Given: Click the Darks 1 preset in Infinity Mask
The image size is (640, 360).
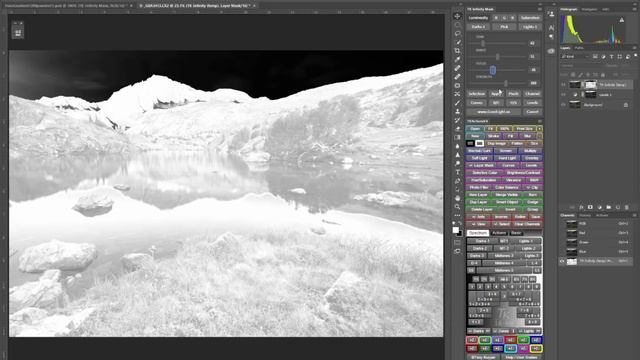Looking at the screenshot, I should pyautogui.click(x=478, y=27).
